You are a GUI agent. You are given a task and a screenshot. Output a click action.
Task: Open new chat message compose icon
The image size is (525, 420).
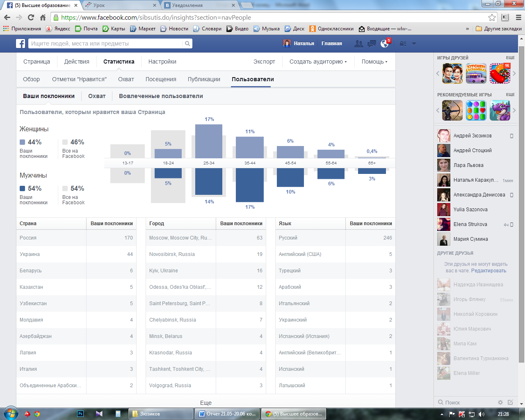(x=510, y=402)
